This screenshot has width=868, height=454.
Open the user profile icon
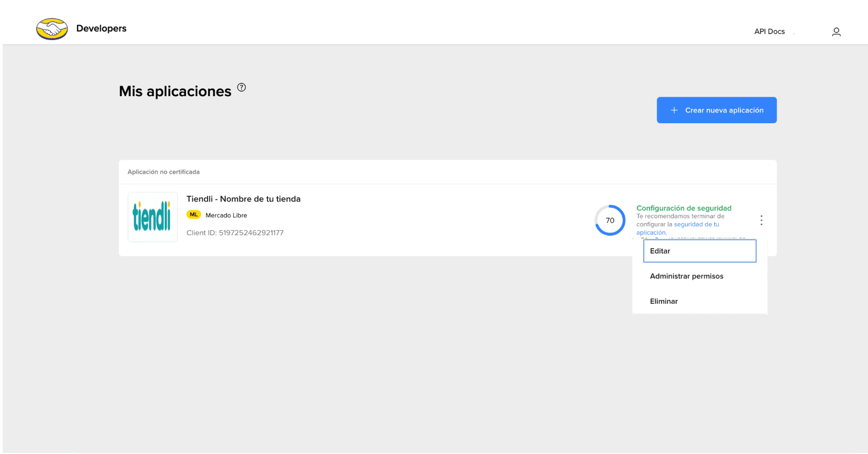coord(836,32)
